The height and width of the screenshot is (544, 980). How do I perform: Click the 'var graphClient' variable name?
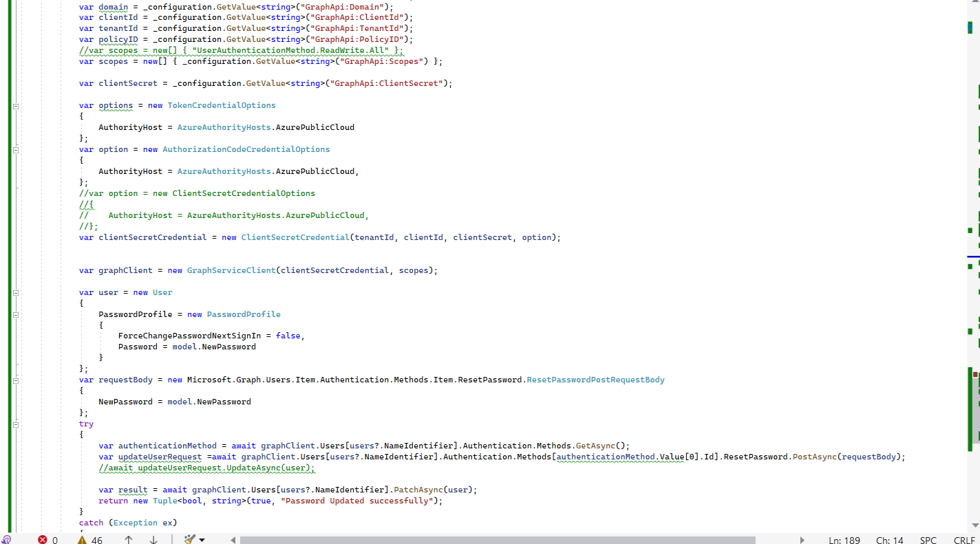click(x=126, y=270)
